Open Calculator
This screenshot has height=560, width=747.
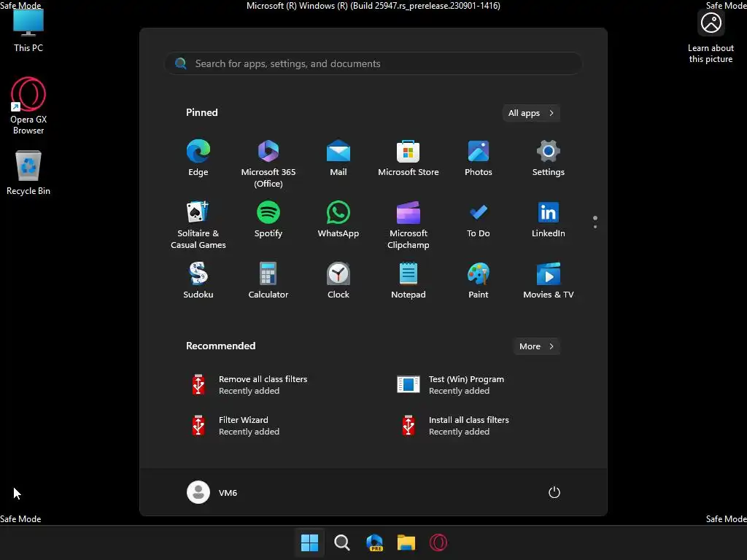pyautogui.click(x=268, y=281)
